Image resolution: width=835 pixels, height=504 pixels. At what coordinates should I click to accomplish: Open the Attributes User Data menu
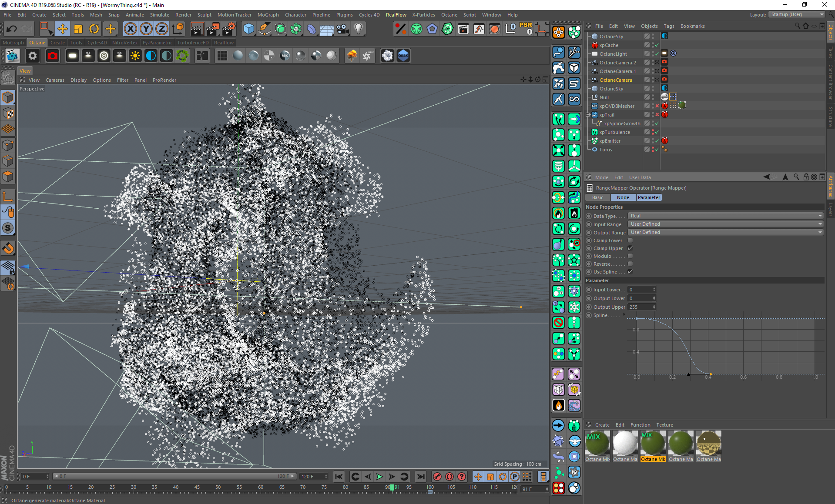[x=640, y=177]
